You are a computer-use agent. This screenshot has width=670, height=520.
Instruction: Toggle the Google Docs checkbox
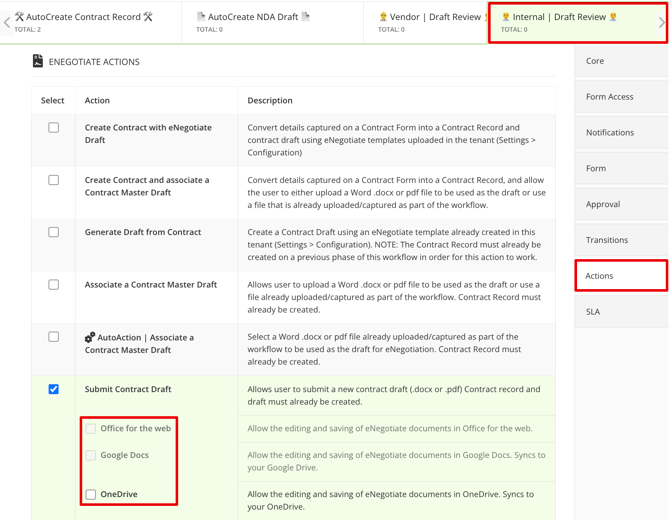point(91,455)
